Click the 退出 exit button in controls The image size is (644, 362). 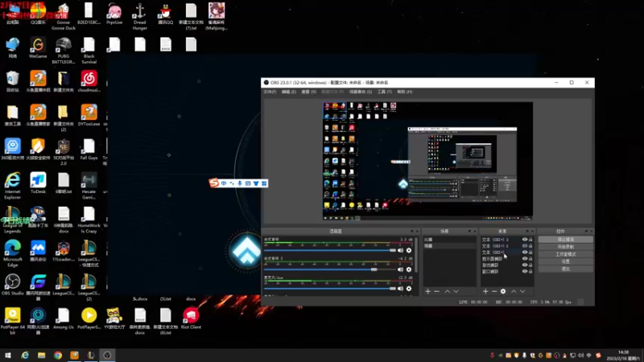[566, 269]
